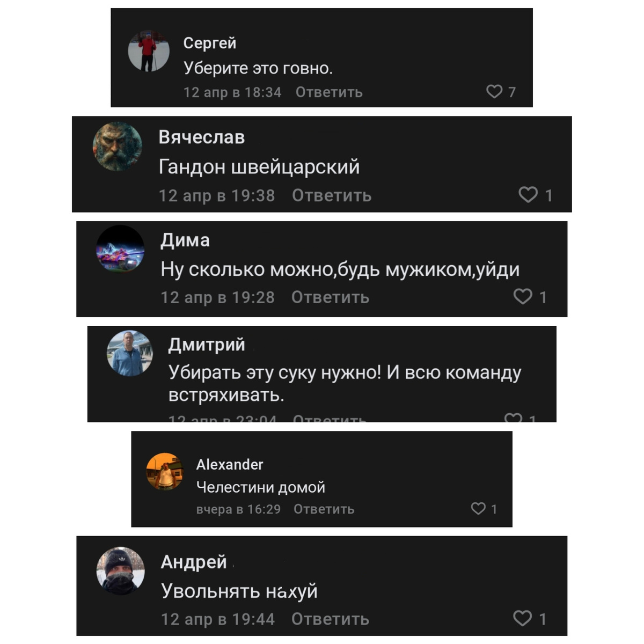Viewport: 644px width, 644px height.
Task: Like Дима's comment using the heart icon
Action: click(x=522, y=297)
